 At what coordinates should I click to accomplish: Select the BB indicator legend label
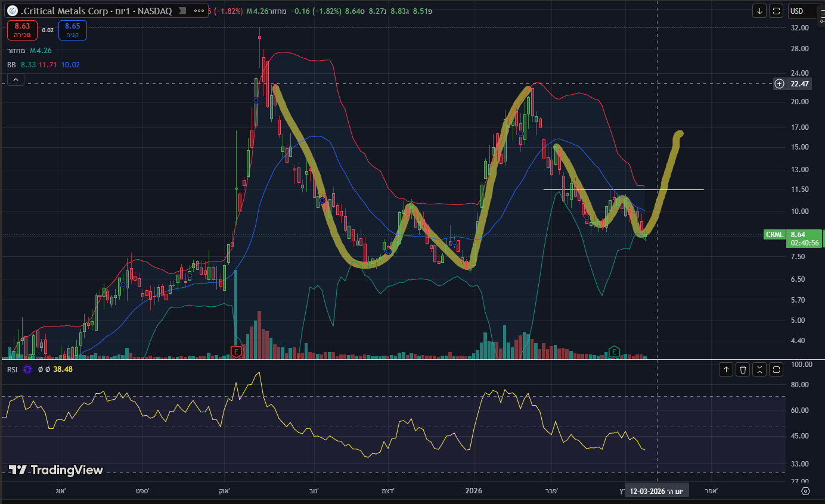click(12, 64)
